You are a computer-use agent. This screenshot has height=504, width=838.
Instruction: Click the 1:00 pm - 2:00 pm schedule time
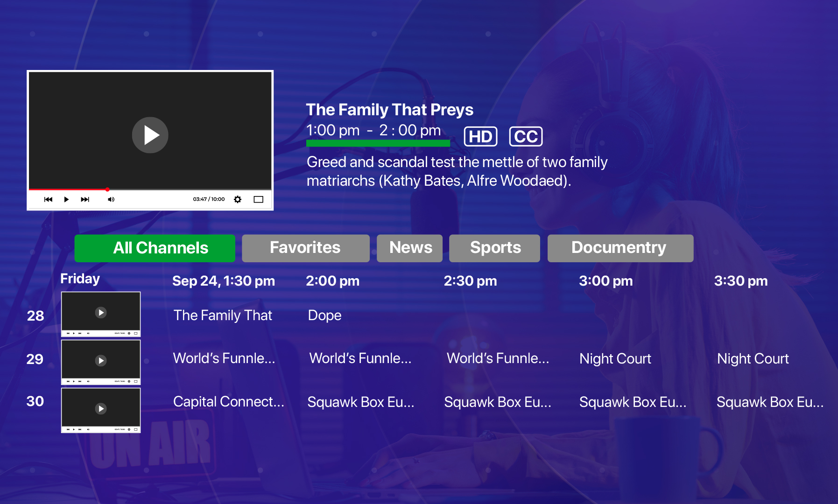click(373, 130)
